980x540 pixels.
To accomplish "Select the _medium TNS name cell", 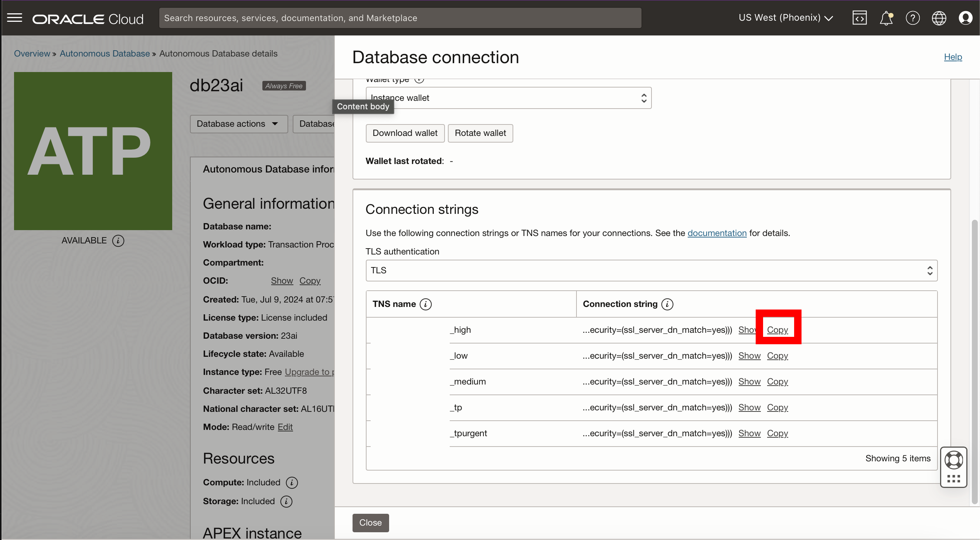I will [x=472, y=382].
